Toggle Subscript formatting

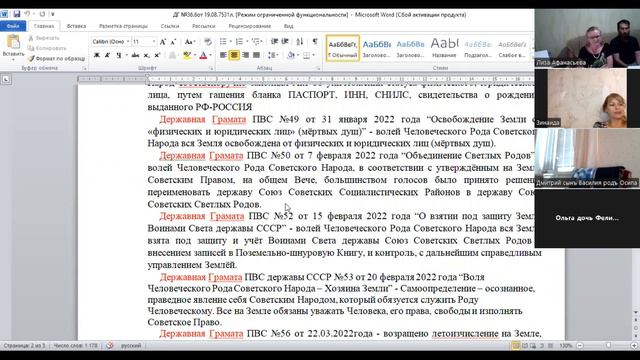pyautogui.click(x=147, y=55)
